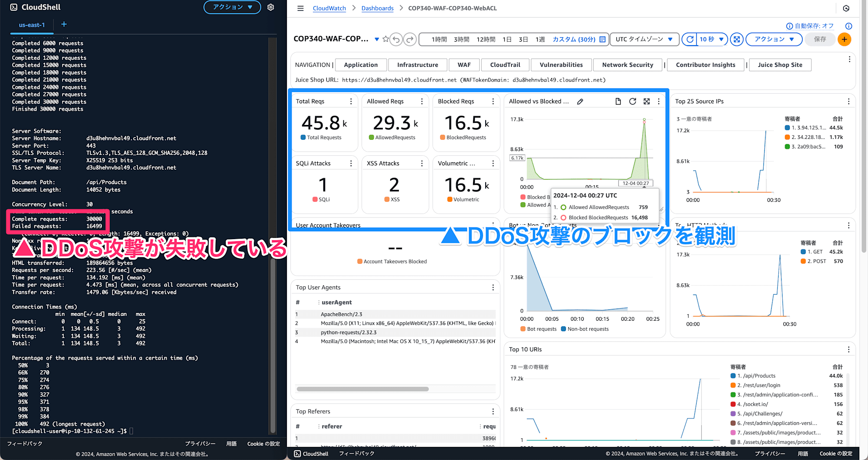Open Allowed vs Blocked widget options menu
Screen dimensions: 868x460
click(x=659, y=101)
